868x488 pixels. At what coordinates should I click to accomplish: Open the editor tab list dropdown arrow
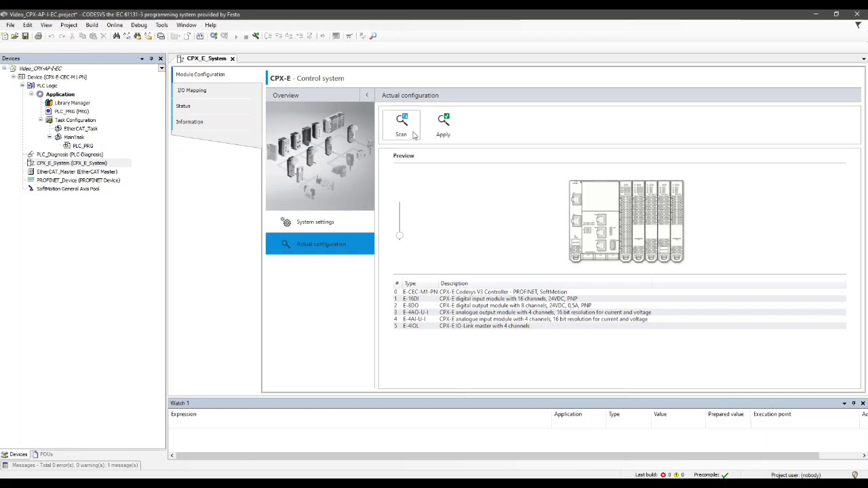click(863, 59)
